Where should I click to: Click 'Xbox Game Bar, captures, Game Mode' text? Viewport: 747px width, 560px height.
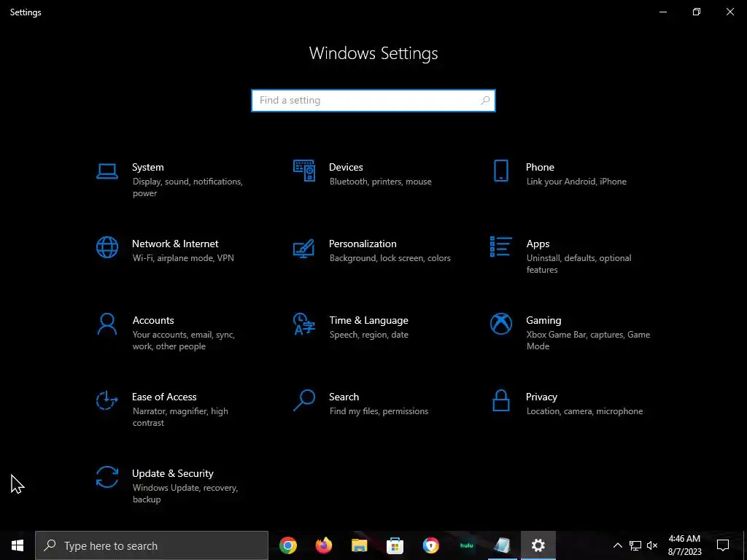[x=588, y=341]
